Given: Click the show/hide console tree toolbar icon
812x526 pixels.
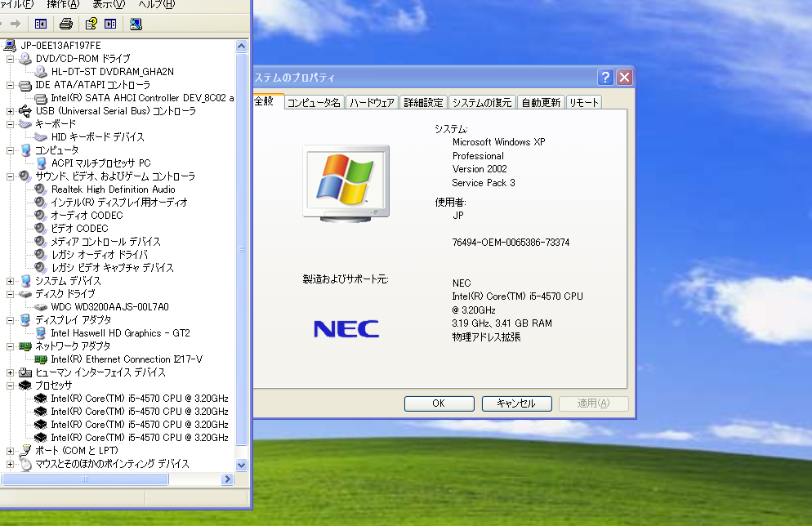Looking at the screenshot, I should point(40,24).
